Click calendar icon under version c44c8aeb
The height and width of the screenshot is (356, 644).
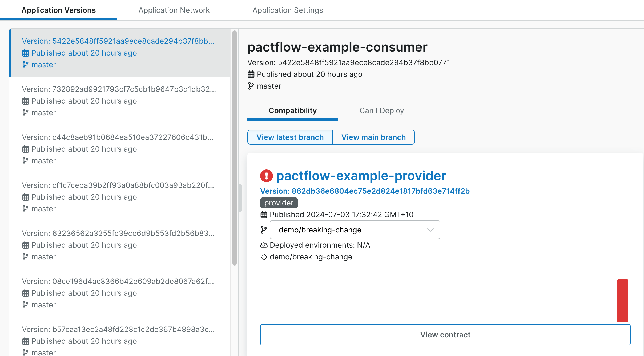click(26, 149)
